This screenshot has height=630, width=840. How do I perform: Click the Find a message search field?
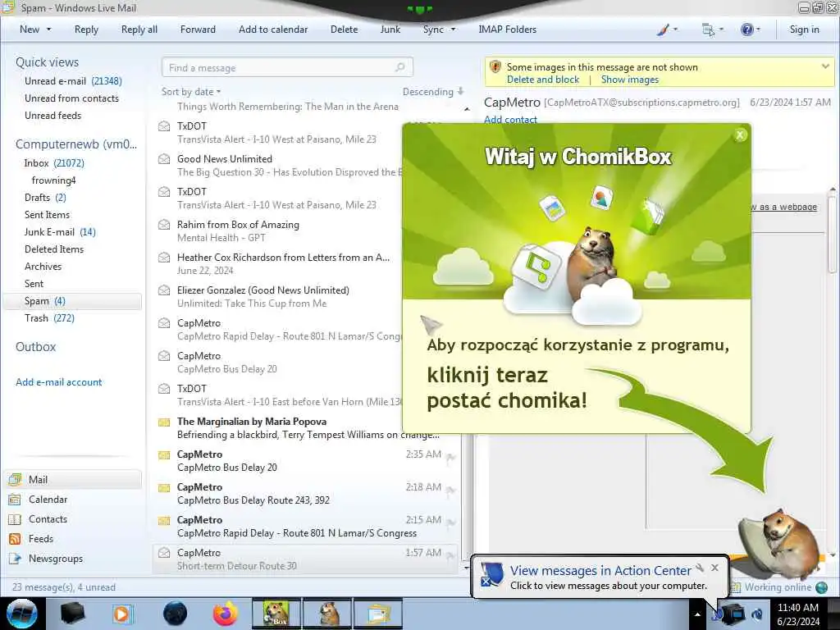coord(287,67)
